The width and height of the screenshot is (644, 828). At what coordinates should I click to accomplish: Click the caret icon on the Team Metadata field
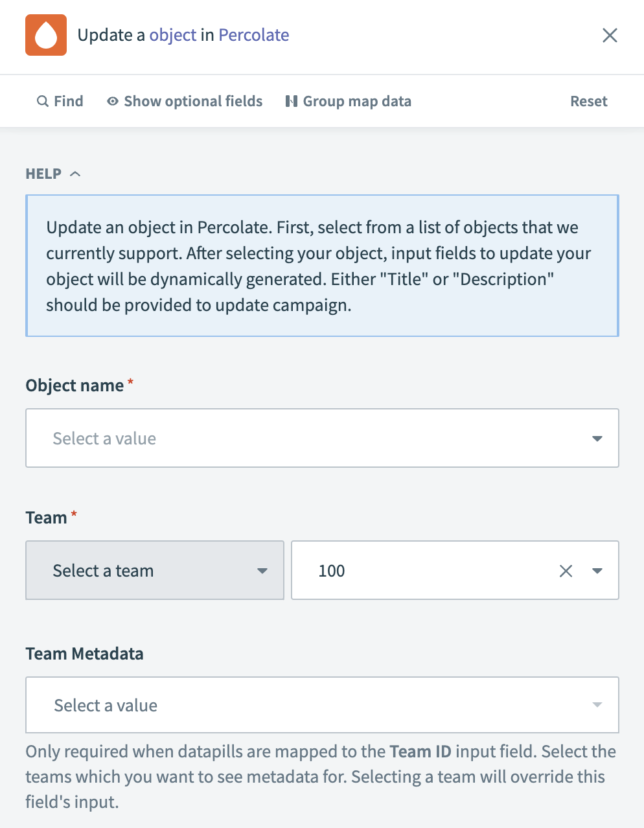click(596, 706)
